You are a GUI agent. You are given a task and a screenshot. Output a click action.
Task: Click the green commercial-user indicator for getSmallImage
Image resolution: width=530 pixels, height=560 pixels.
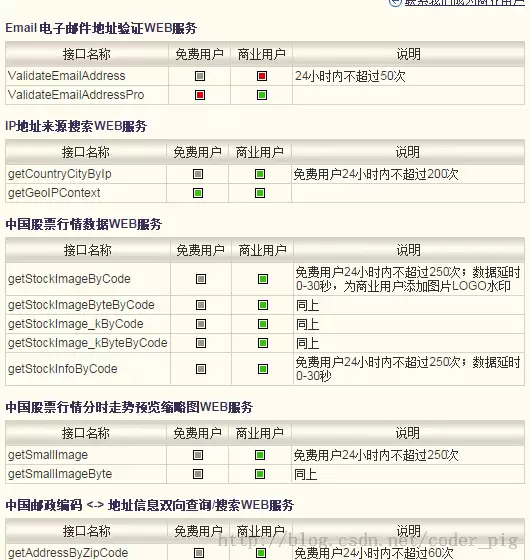(x=260, y=455)
